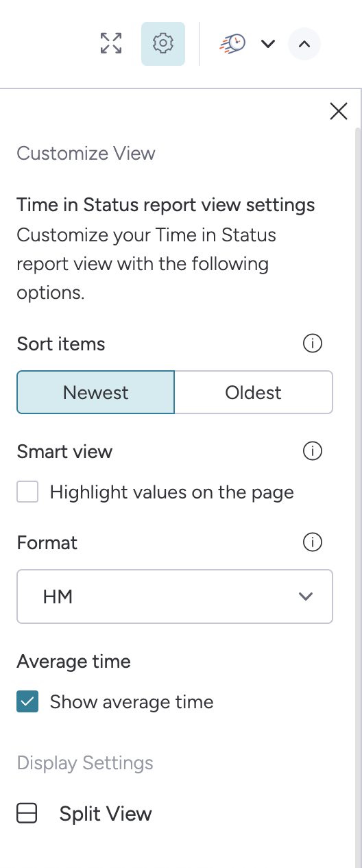Image resolution: width=362 pixels, height=868 pixels.
Task: Click the Split View icon
Action: 27,814
